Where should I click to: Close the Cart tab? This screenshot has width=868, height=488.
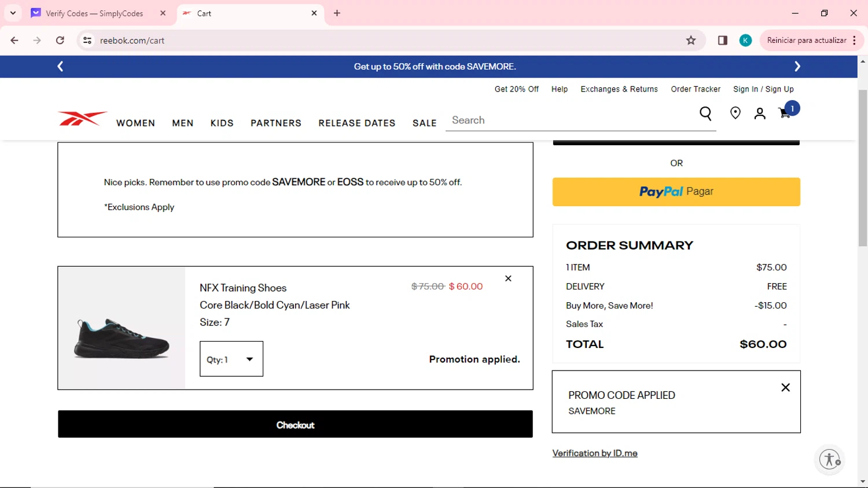coord(314,13)
